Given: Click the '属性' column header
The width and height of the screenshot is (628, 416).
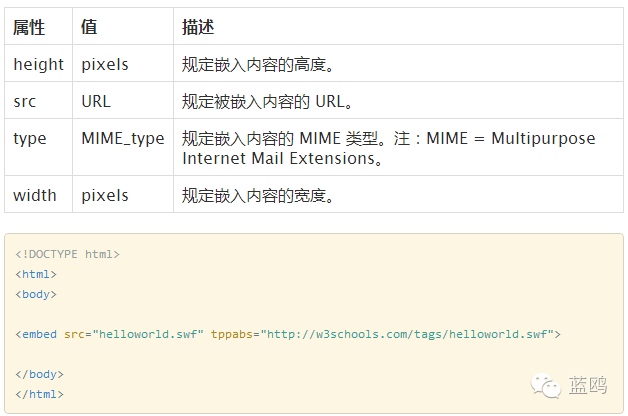Looking at the screenshot, I should point(38,26).
